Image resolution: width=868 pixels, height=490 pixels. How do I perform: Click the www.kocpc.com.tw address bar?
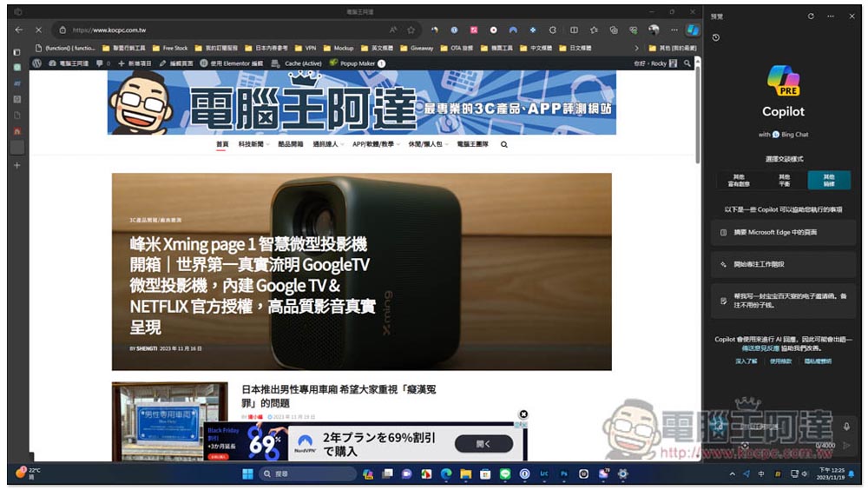pyautogui.click(x=221, y=30)
